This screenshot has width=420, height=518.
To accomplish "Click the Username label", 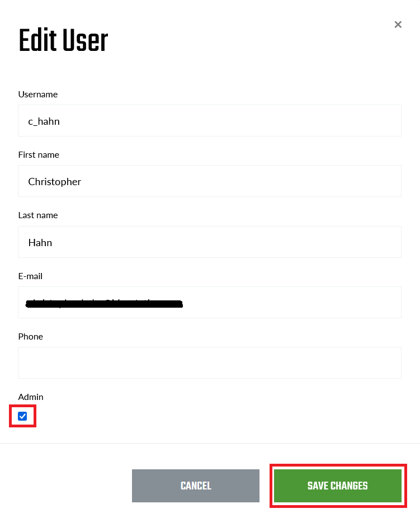I will [38, 95].
